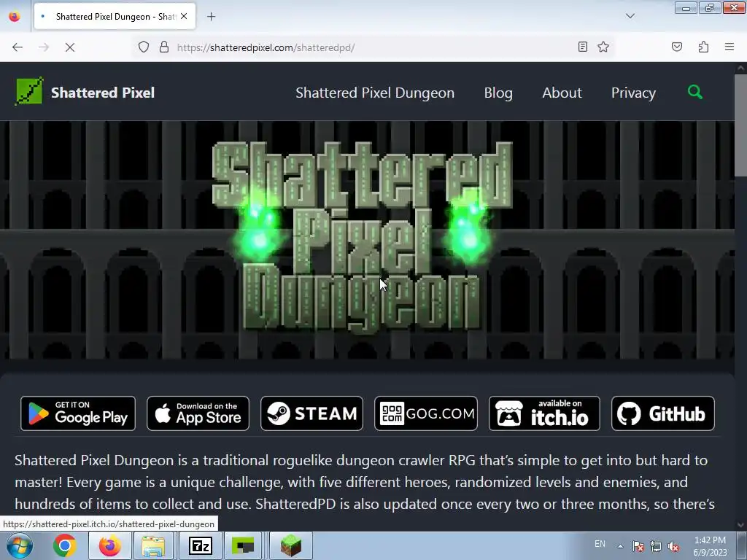Toggle reader view icon in address bar
Viewport: 747px width, 560px height.
[582, 47]
